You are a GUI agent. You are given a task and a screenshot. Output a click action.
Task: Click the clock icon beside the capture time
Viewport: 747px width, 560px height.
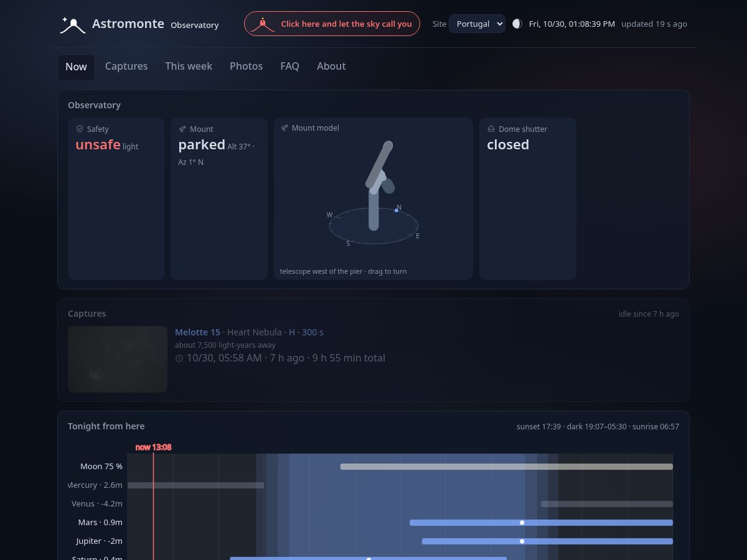[x=179, y=358]
